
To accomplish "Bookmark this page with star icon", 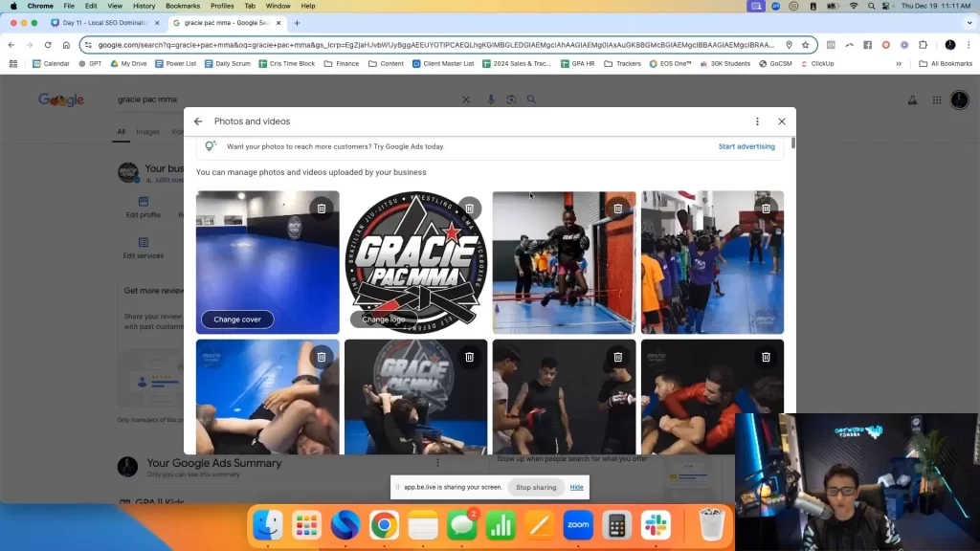I will point(806,45).
